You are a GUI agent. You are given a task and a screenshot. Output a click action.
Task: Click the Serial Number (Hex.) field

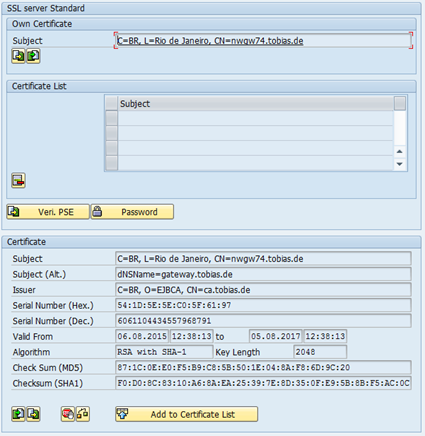(263, 305)
